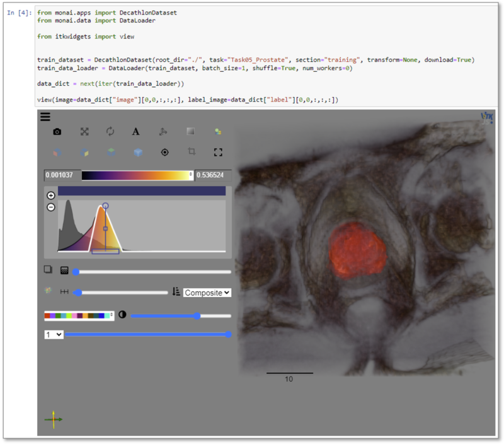Click the scatter points icon on the toolbar
Image resolution: width=504 pixels, height=444 pixels.
coord(219,131)
